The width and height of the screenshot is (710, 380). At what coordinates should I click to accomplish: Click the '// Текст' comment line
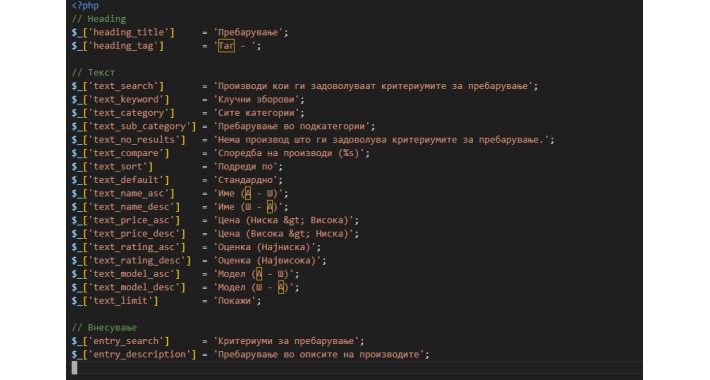pyautogui.click(x=93, y=72)
